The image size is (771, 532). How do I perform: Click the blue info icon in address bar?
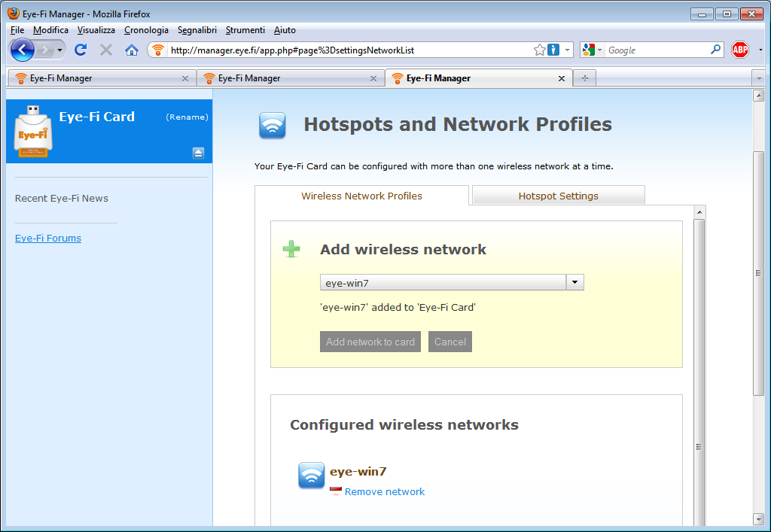[553, 50]
